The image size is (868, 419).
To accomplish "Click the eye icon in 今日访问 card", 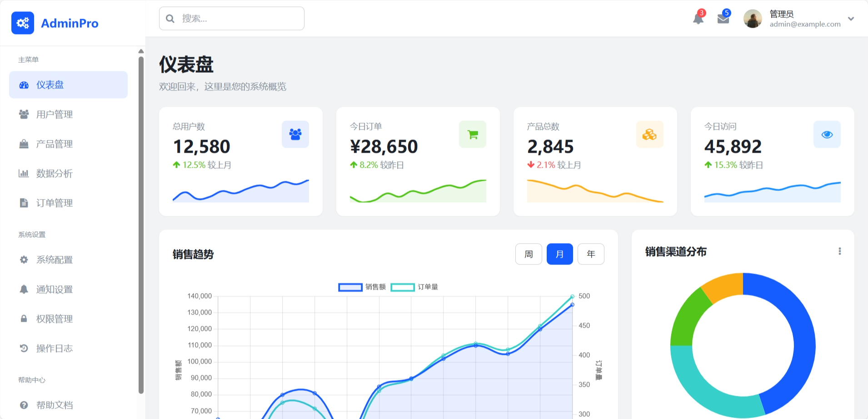I will [827, 135].
